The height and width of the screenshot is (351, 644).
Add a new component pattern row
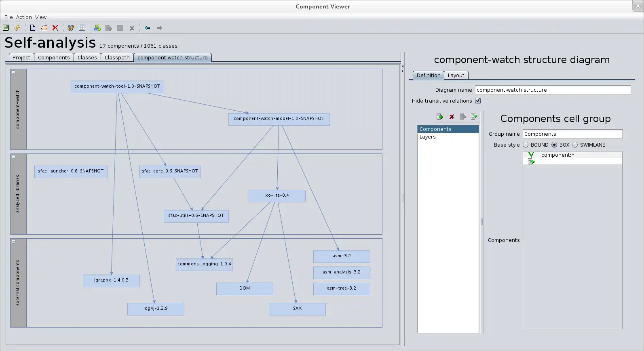coord(531,162)
